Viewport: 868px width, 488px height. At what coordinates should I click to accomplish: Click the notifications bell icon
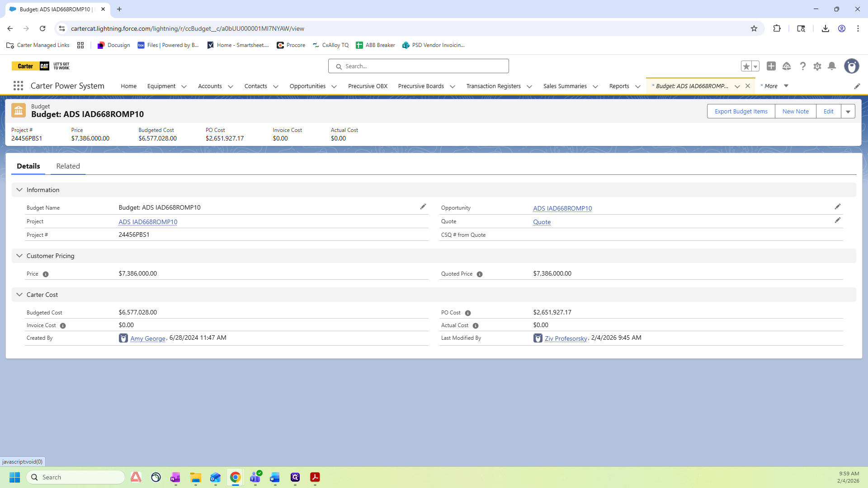[x=832, y=66]
